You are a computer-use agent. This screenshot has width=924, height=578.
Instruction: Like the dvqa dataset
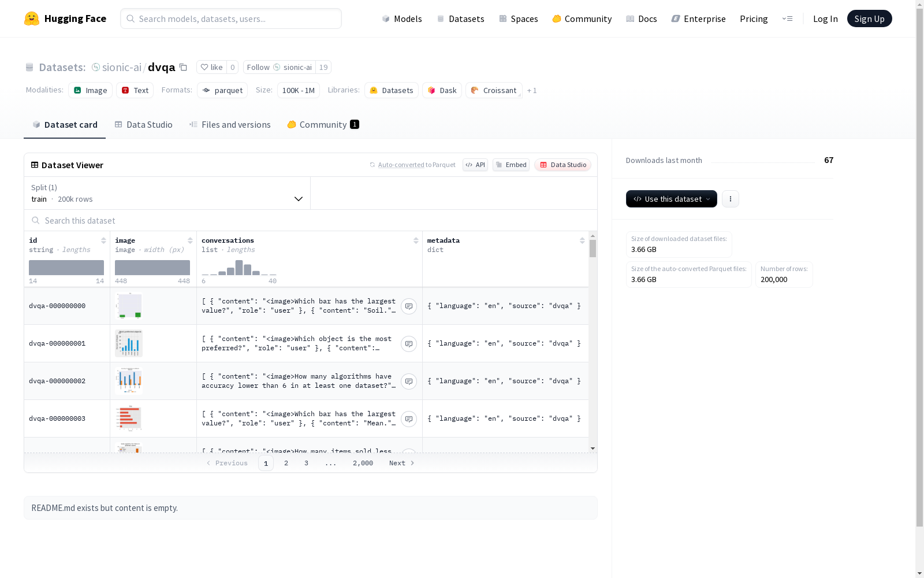pos(211,67)
